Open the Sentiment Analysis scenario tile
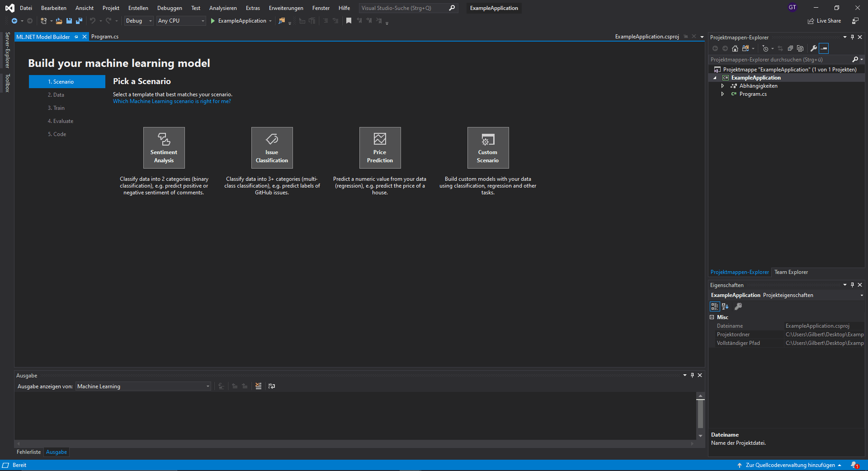The image size is (868, 471). (x=164, y=148)
